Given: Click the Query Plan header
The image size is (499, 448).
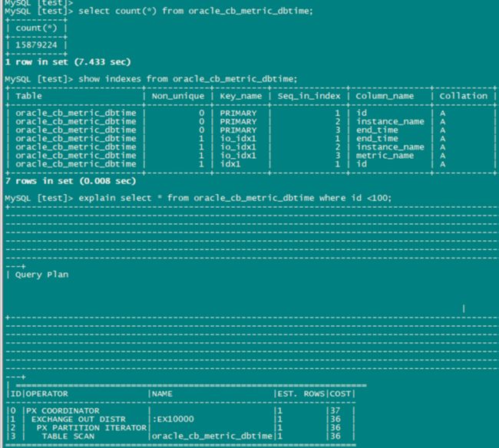Looking at the screenshot, I should point(41,275).
